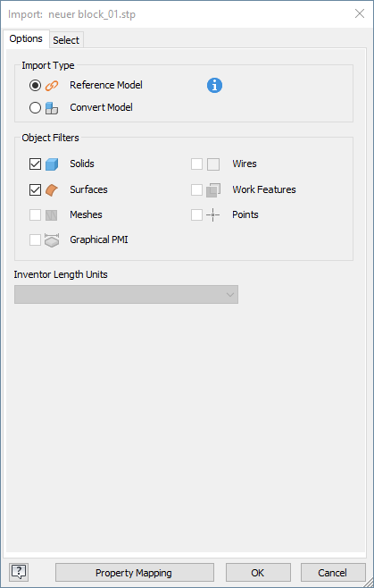Toggle the Graphical PMI checkbox

tap(35, 240)
